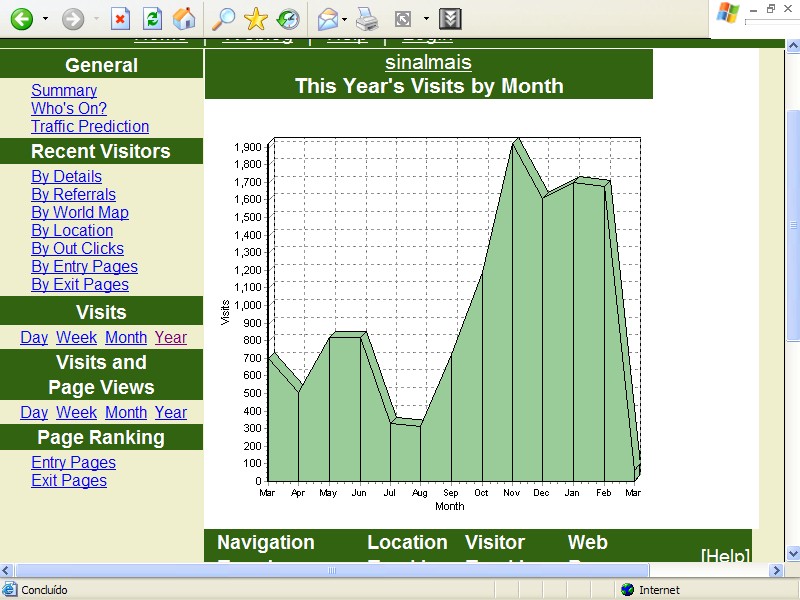
Task: Click the Internet zone globe icon
Action: [x=628, y=590]
